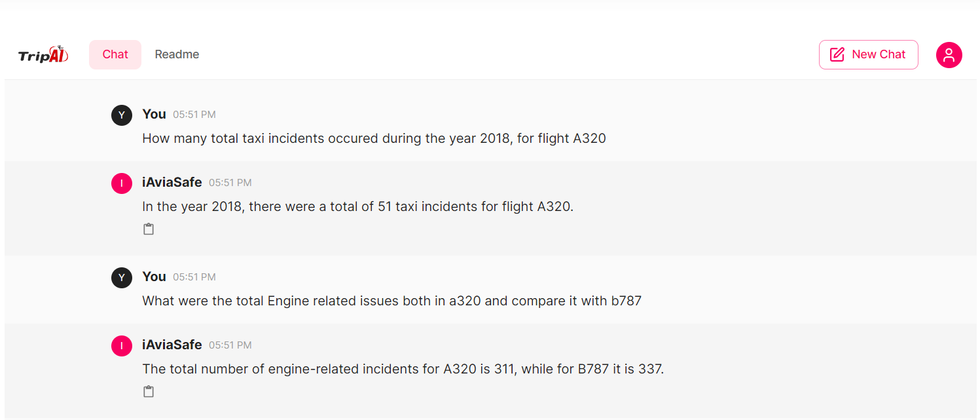Click the engine issues comparison question message
The height and width of the screenshot is (420, 980).
[391, 301]
